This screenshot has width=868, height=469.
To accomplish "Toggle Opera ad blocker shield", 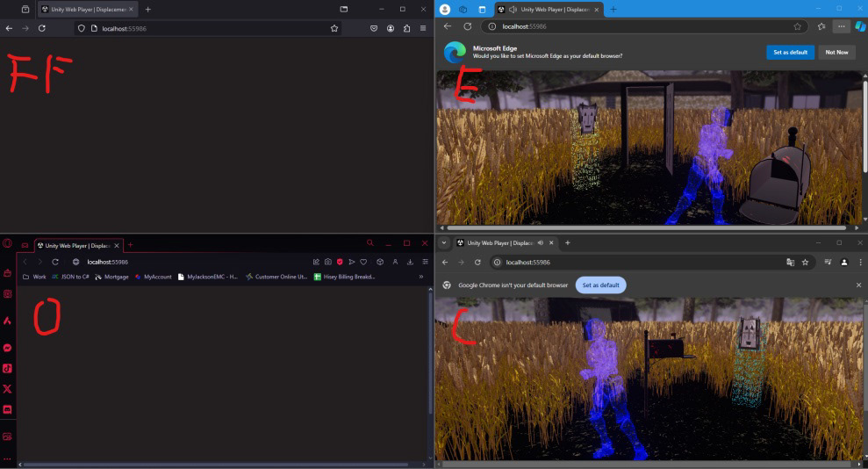I will [x=340, y=262].
